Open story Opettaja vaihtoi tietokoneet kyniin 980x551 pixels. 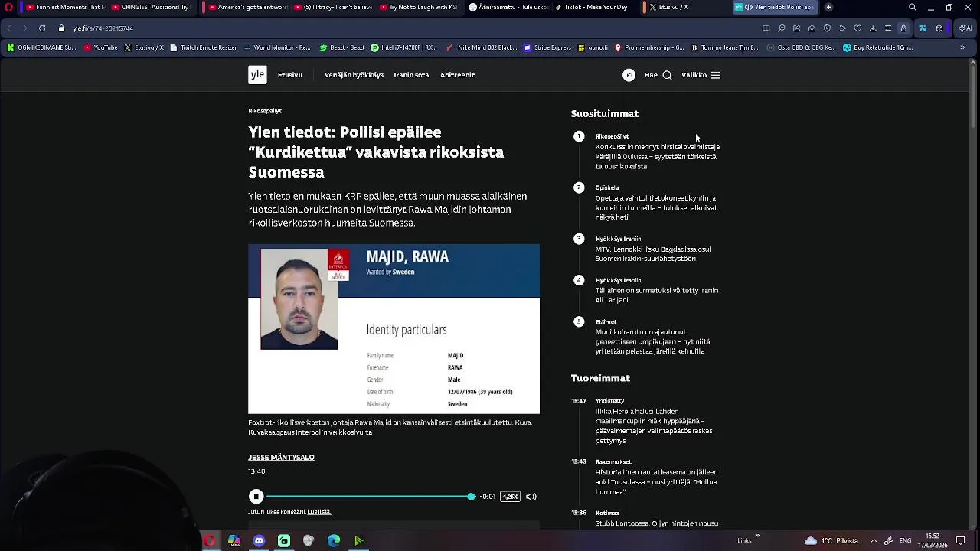click(x=656, y=207)
